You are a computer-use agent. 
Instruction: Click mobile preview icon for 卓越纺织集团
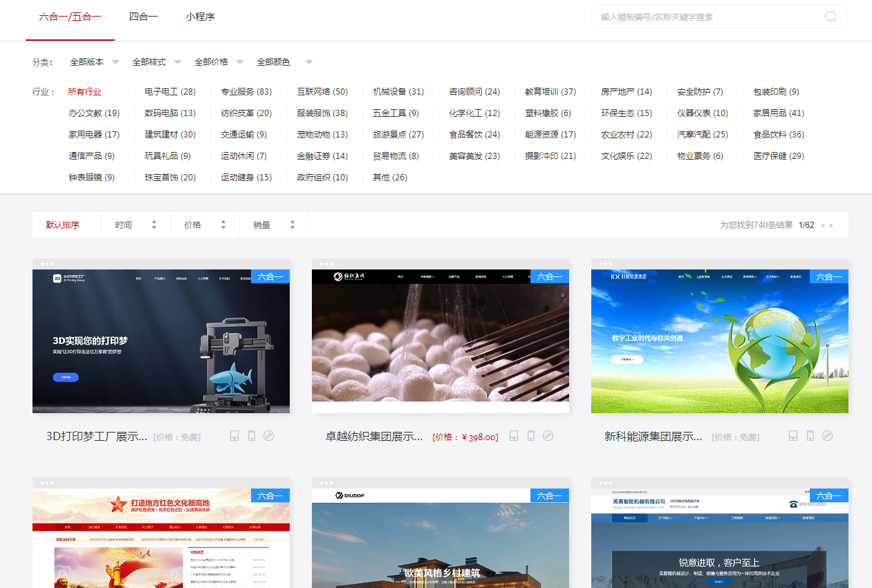(531, 436)
